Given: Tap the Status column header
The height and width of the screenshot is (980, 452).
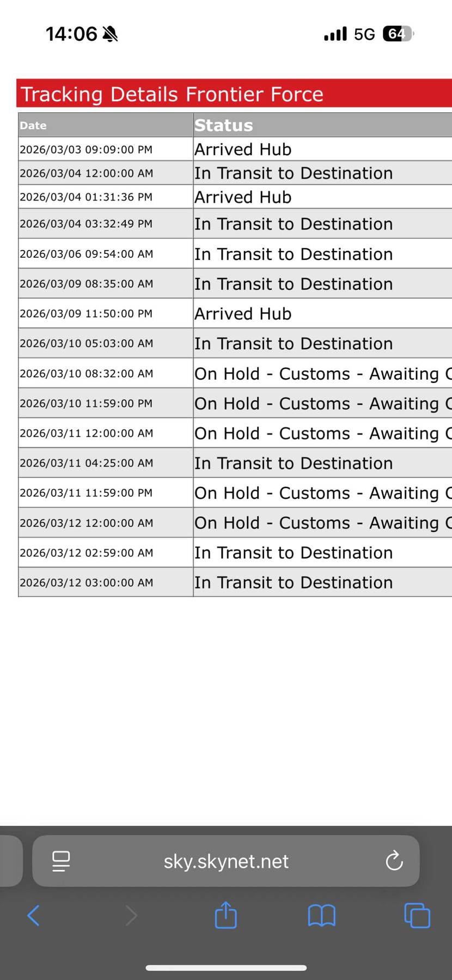Looking at the screenshot, I should click(224, 125).
